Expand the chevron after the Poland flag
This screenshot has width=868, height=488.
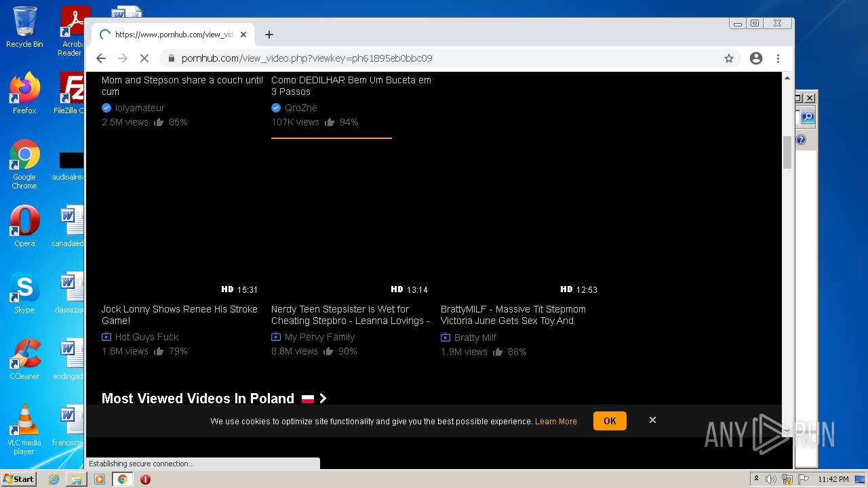[323, 399]
